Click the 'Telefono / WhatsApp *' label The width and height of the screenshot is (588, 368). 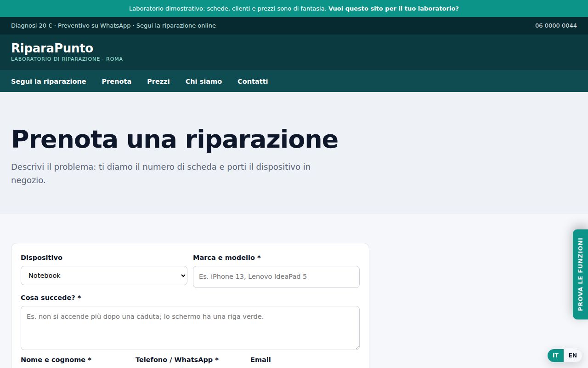point(177,360)
